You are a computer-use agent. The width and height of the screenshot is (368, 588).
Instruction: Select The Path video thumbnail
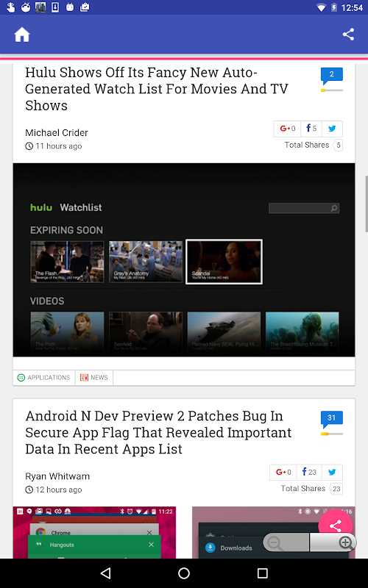click(67, 332)
